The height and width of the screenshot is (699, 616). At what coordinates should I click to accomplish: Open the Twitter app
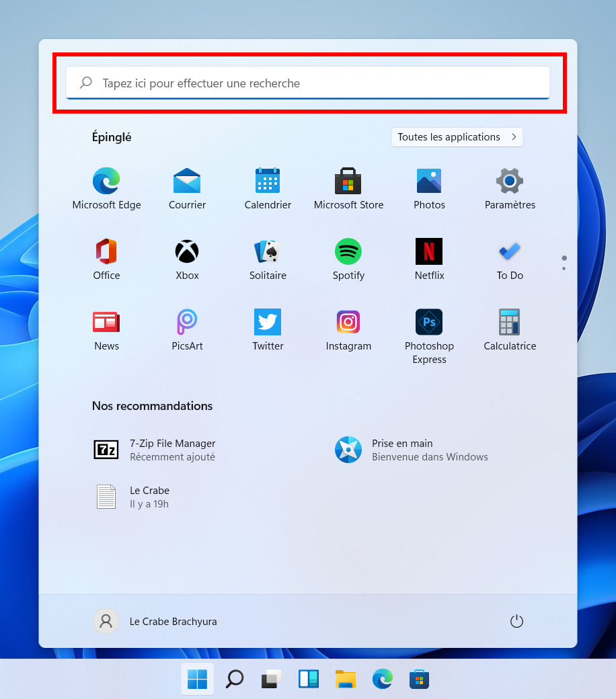tap(268, 330)
